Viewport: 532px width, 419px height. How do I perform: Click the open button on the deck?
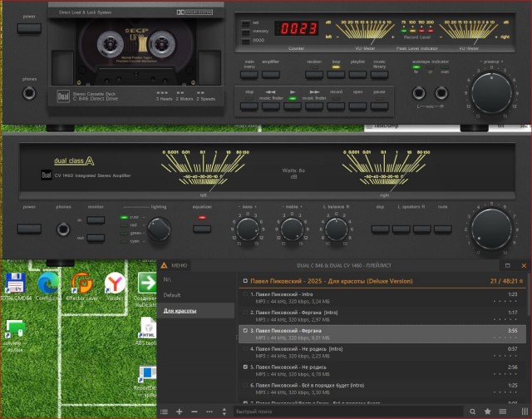pos(357,106)
